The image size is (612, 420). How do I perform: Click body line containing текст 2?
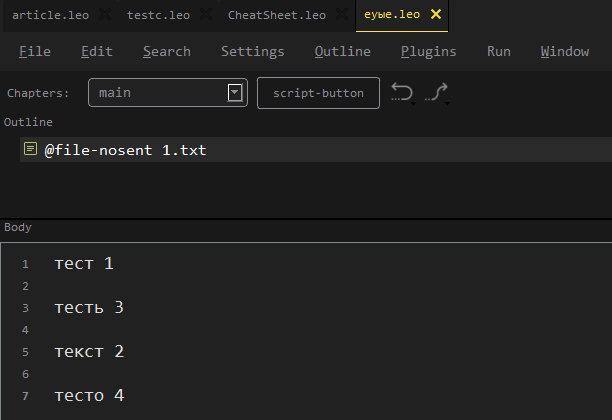[90, 352]
